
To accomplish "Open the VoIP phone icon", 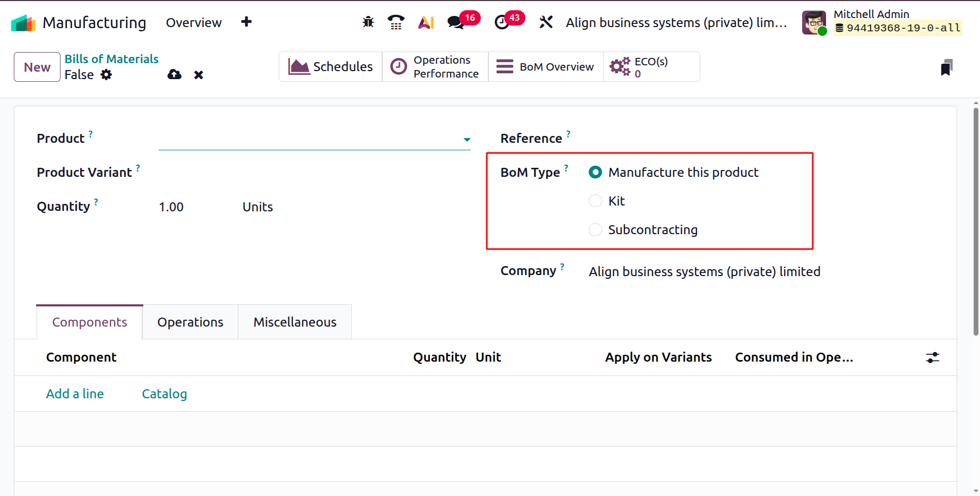I will coord(396,22).
